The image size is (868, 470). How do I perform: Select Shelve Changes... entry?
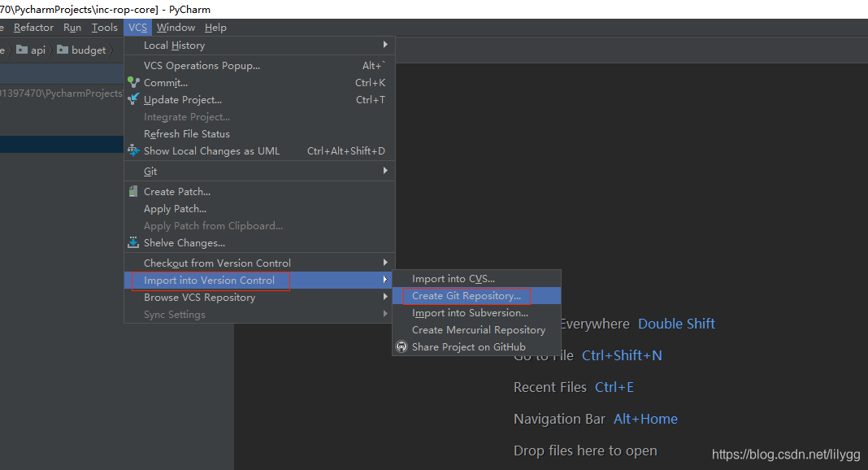pyautogui.click(x=259, y=243)
